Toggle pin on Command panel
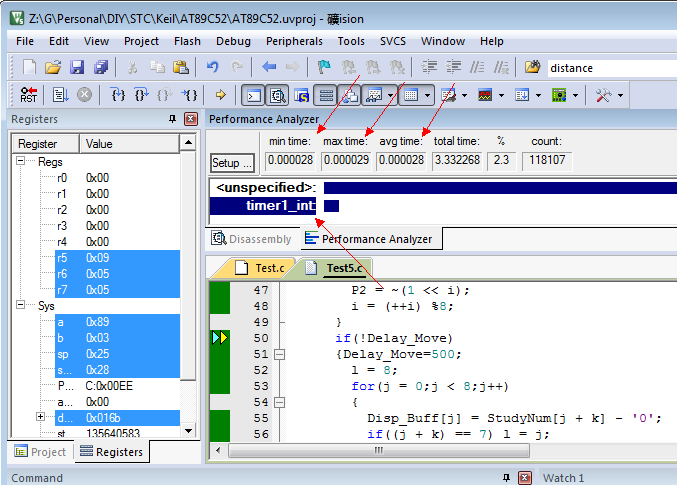Viewport: 677px width, 485px height. tap(506, 478)
